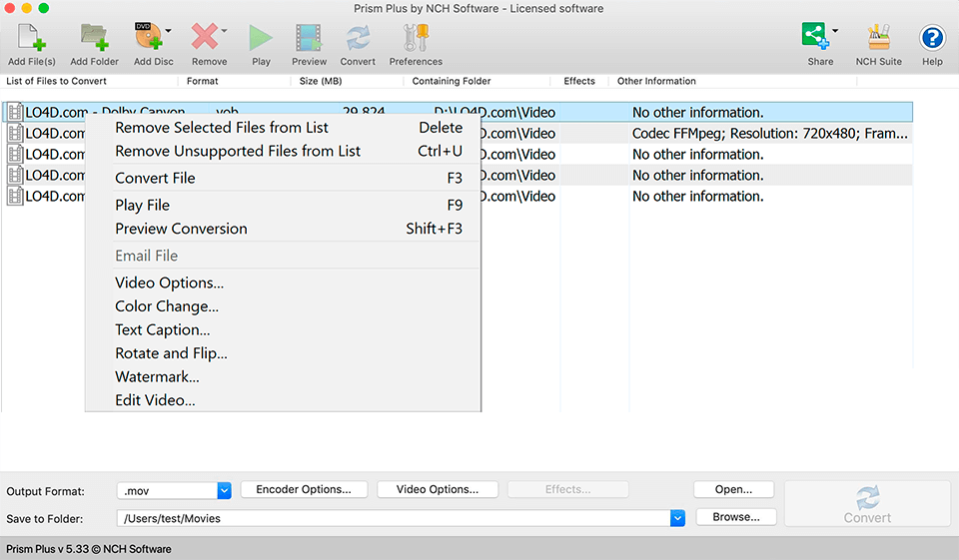
Task: Click the bottom Video Options... button
Action: (438, 489)
